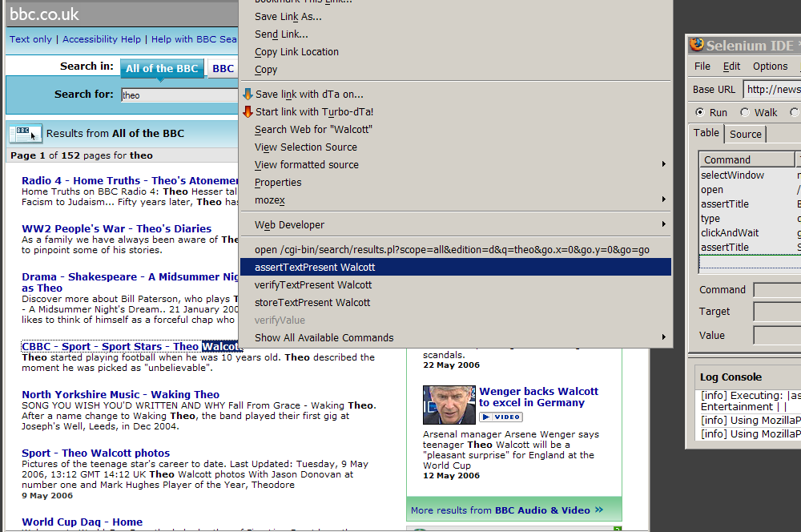Image resolution: width=801 pixels, height=532 pixels.
Task: Open Radio 4 Home Truths result link
Action: 130,180
